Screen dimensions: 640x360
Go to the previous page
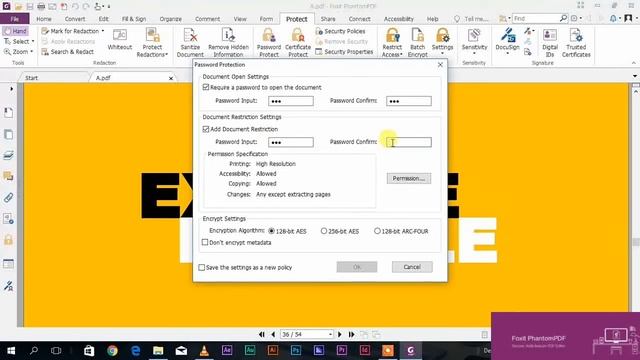273,334
